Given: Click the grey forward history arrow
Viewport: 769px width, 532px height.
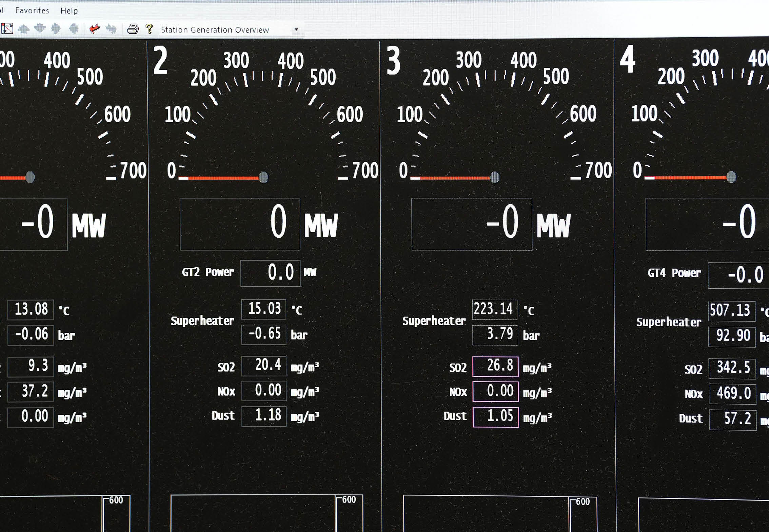Looking at the screenshot, I should 111,29.
